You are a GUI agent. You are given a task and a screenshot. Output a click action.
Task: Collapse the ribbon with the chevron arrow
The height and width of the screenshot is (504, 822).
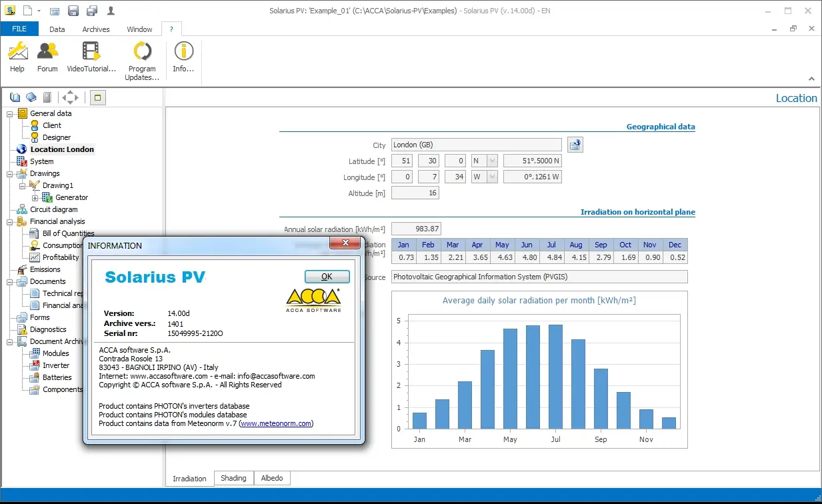[812, 78]
